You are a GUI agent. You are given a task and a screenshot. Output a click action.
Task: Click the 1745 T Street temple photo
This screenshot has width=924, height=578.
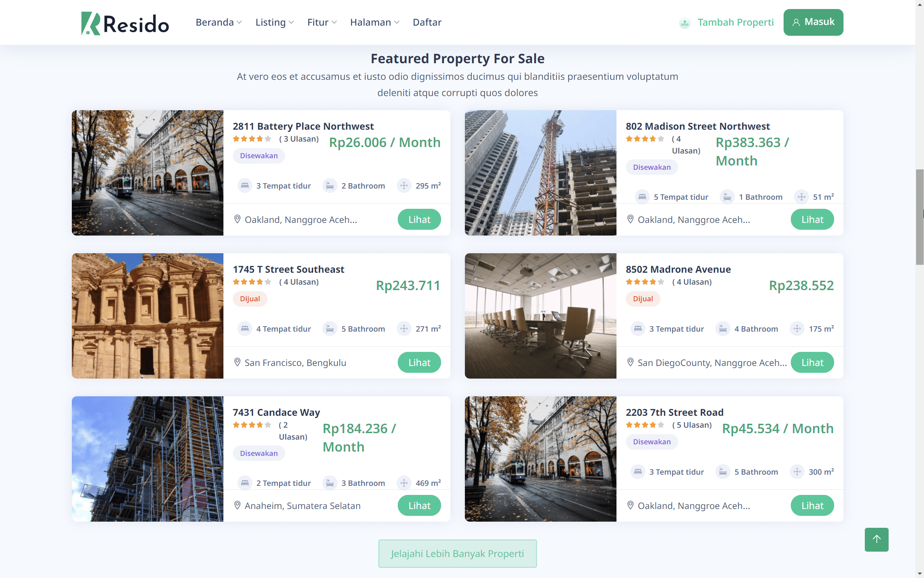(x=147, y=316)
